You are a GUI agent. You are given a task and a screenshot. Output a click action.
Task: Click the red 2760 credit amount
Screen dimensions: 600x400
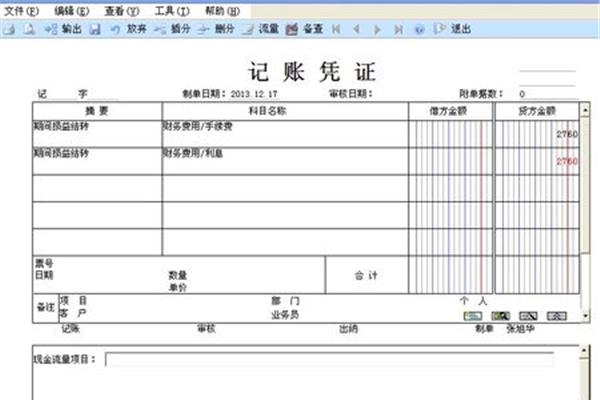point(567,161)
